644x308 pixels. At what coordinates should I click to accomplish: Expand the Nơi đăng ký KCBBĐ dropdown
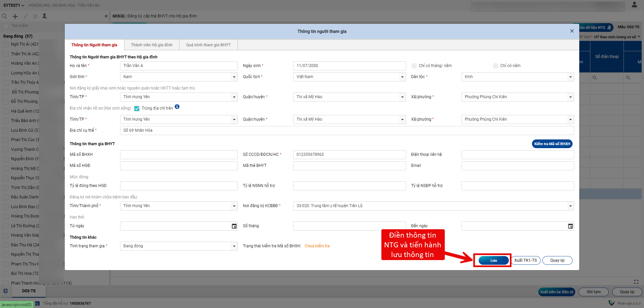pyautogui.click(x=570, y=206)
